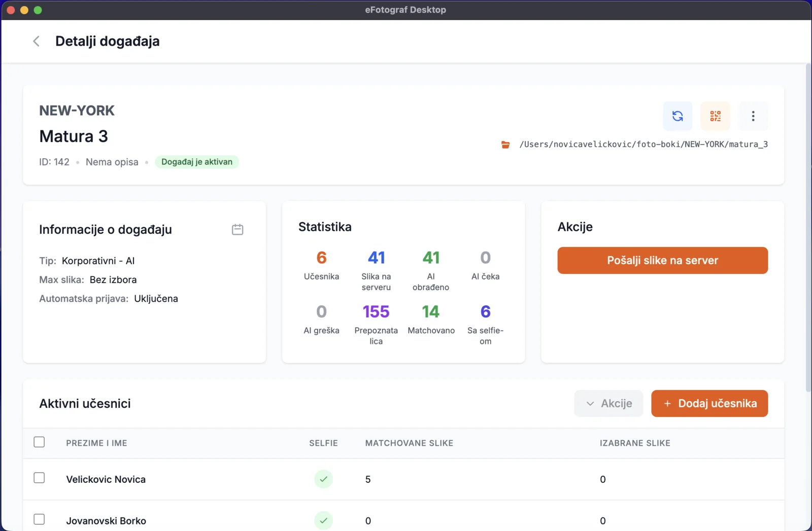812x531 pixels.
Task: Click the Tip value Korporativni - AI
Action: pos(98,261)
